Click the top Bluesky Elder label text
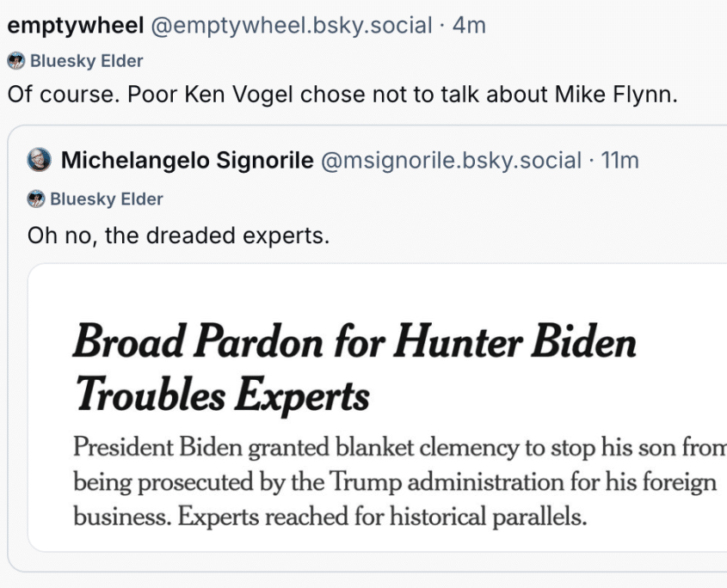This screenshot has height=588, width=727. [x=86, y=61]
